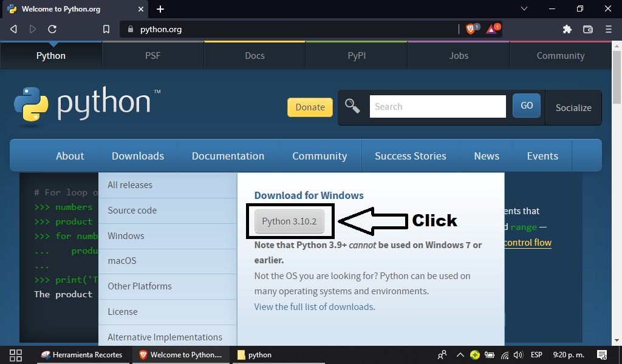Open the Socialize menu
This screenshot has width=622, height=364.
coord(573,108)
